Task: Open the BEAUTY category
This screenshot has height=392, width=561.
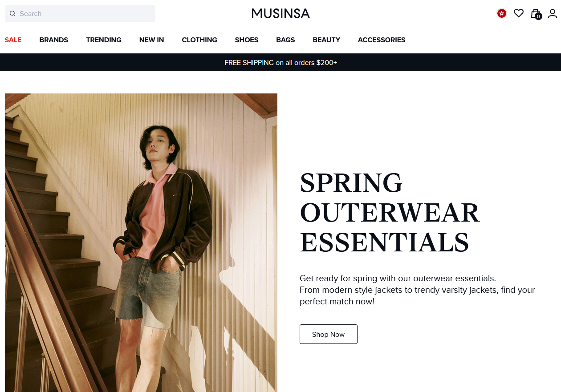Action: (x=326, y=40)
